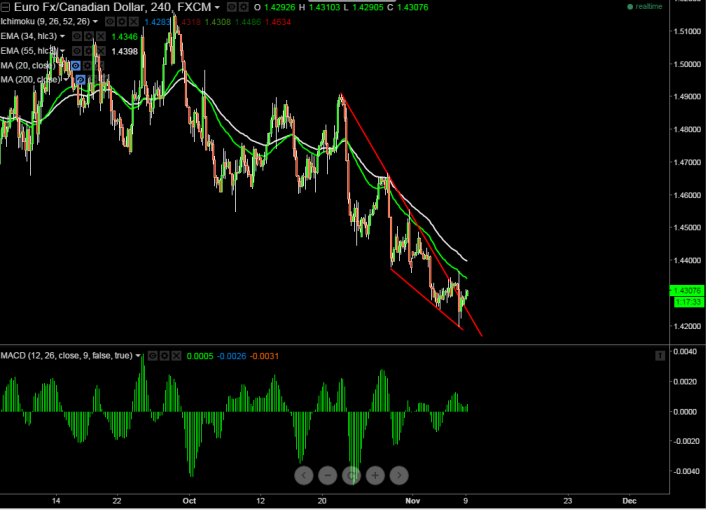Open MACD settings gear icon
Viewport: 706px width, 510px height.
coord(164,356)
